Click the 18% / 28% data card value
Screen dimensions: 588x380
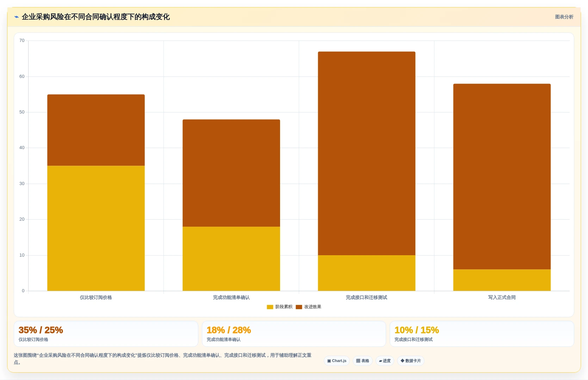(x=229, y=330)
